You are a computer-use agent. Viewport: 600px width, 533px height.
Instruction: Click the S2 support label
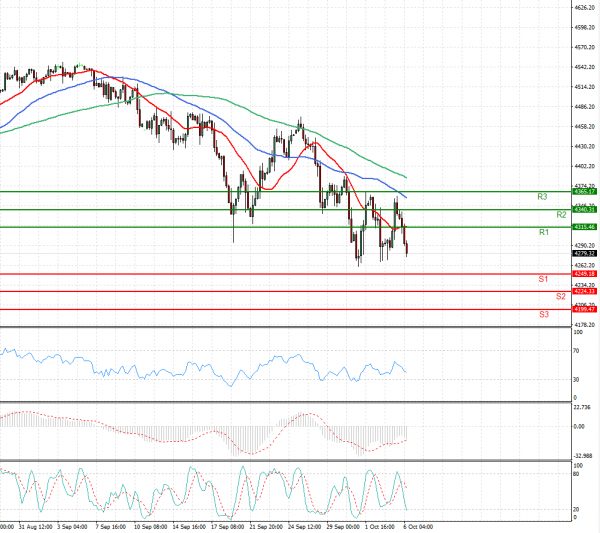(561, 296)
